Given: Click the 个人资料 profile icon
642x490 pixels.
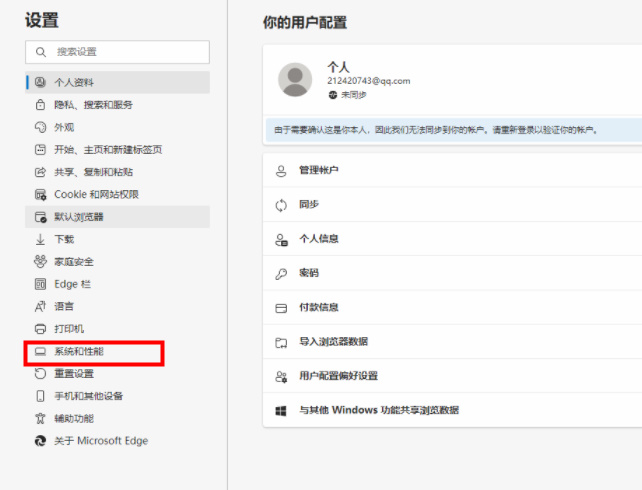Looking at the screenshot, I should (x=40, y=82).
